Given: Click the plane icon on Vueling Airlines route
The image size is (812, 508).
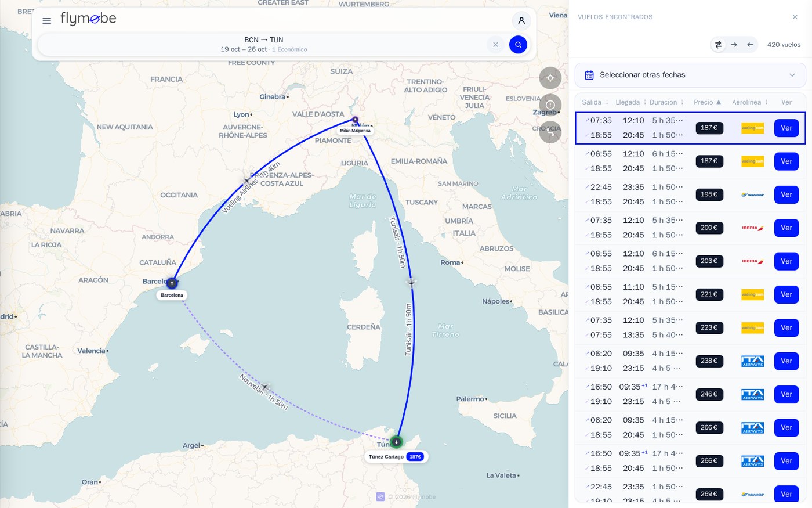Looking at the screenshot, I should (x=246, y=181).
